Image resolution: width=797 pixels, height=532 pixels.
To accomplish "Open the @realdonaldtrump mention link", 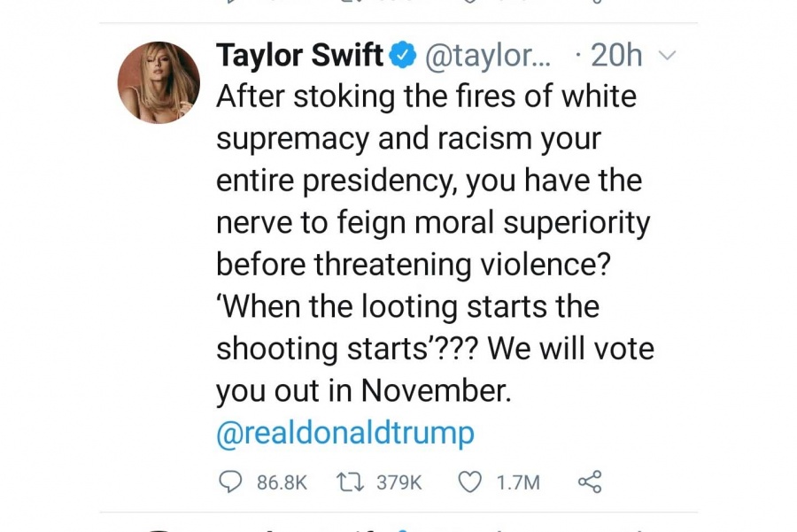I will [345, 434].
